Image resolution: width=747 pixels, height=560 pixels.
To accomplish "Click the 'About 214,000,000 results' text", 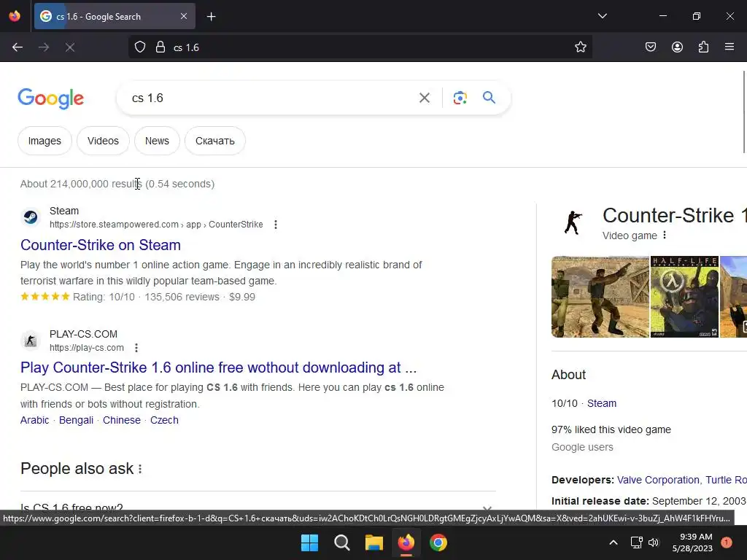I will (x=81, y=184).
